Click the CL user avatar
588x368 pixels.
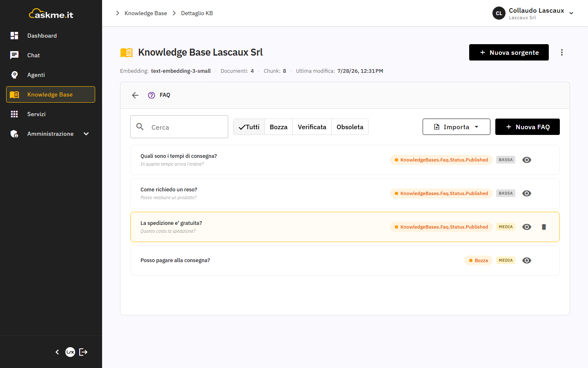[499, 13]
